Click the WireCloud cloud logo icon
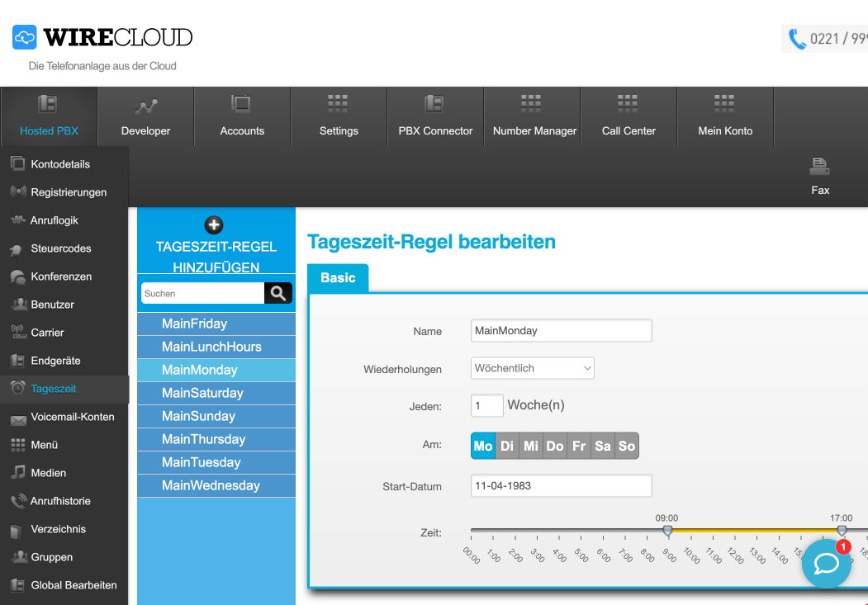 24,37
